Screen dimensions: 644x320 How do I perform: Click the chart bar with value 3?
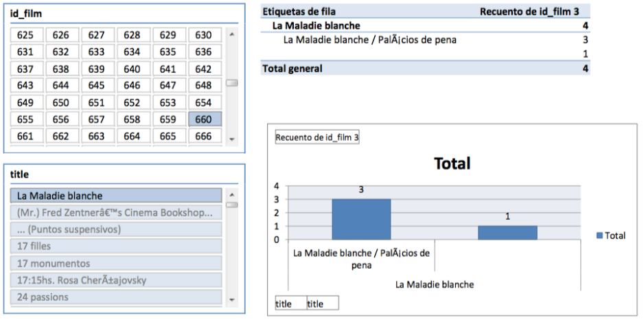coord(361,219)
